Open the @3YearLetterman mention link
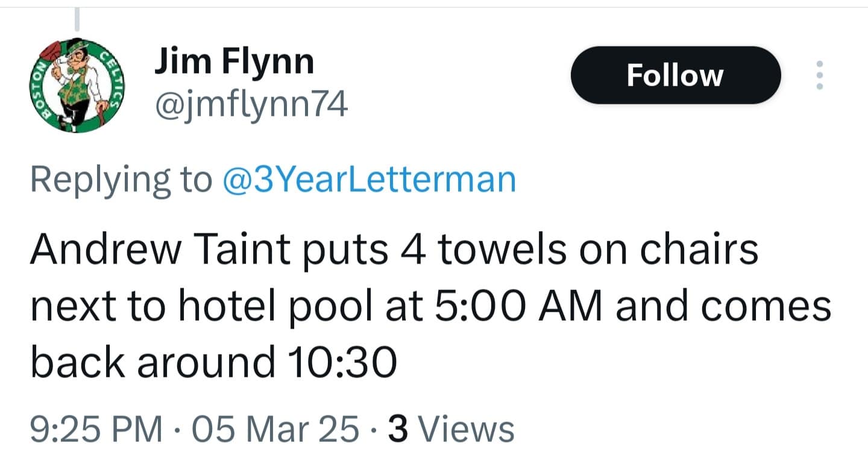The height and width of the screenshot is (466, 868). [369, 180]
